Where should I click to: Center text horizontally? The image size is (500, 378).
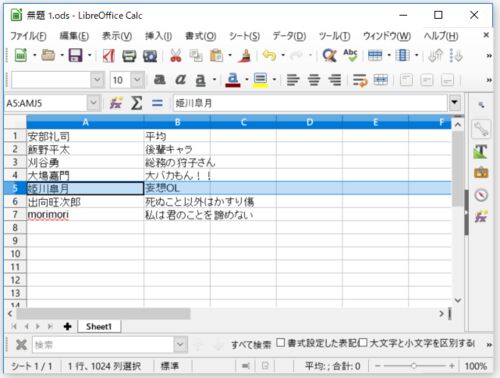pos(314,80)
